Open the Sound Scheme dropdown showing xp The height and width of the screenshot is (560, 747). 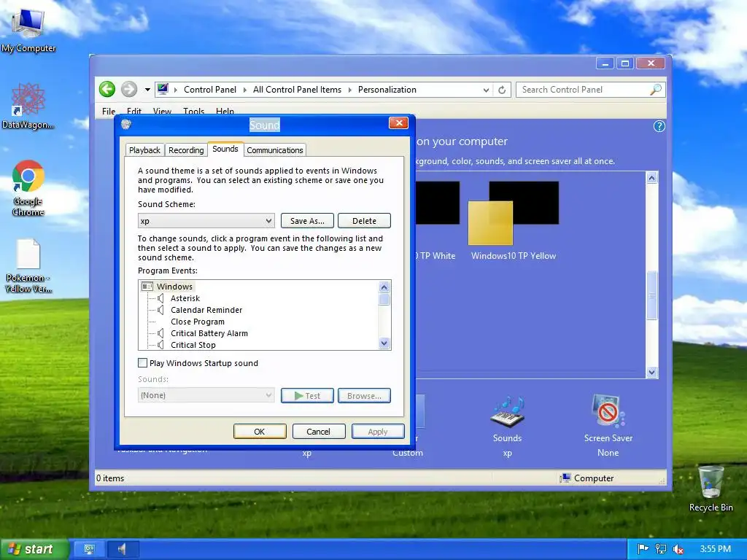206,221
